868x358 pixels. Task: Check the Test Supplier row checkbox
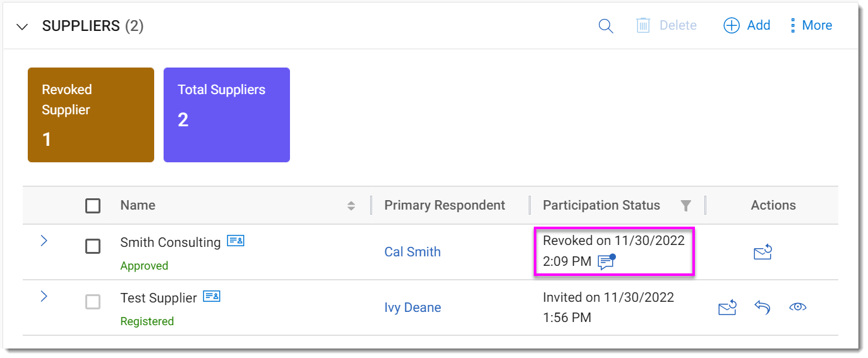click(93, 302)
